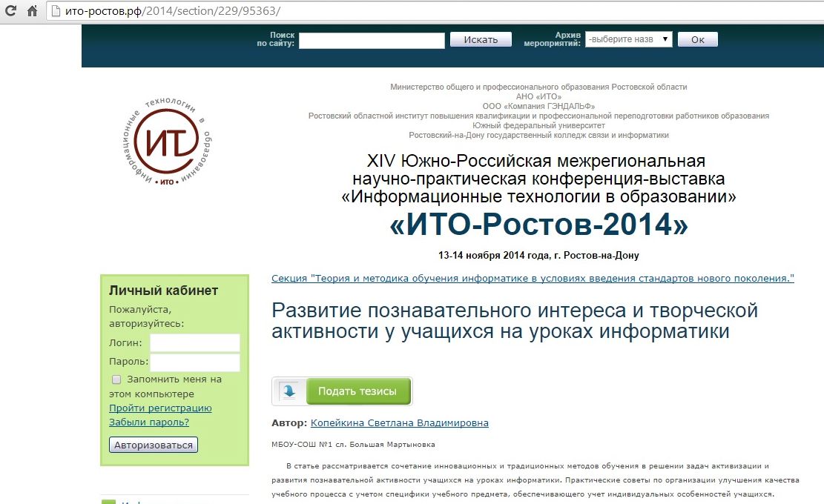The image size is (824, 504).
Task: Open the 'Пройти регистрацию' link
Action: pos(160,408)
